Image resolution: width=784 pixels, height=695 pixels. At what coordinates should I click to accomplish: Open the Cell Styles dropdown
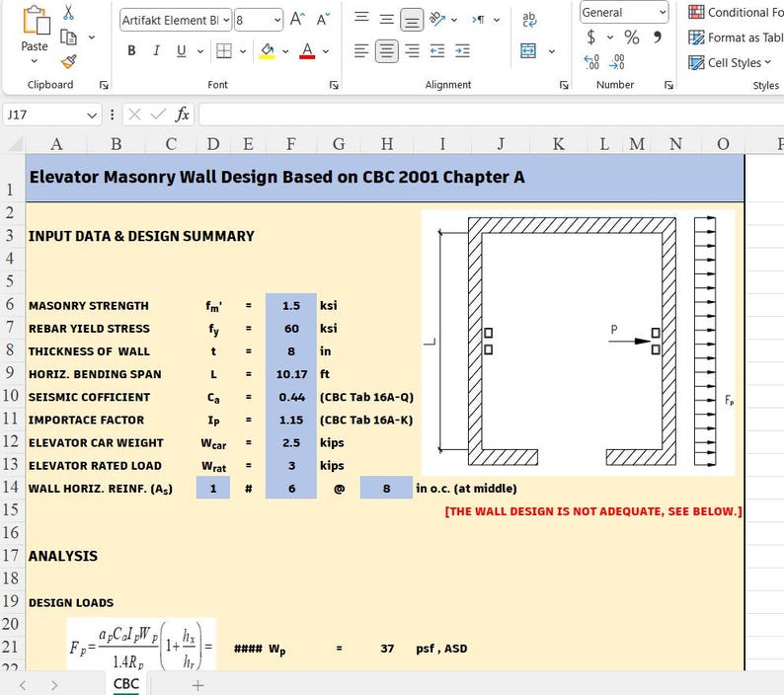[x=730, y=62]
